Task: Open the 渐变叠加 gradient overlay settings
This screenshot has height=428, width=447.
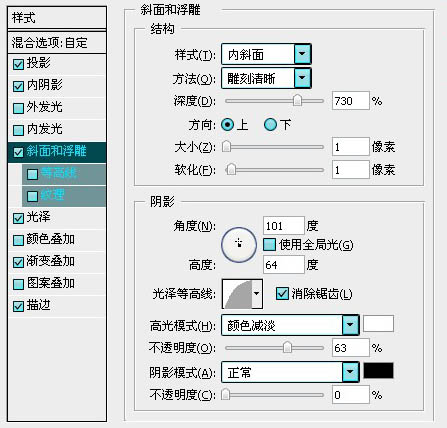Action: (57, 261)
